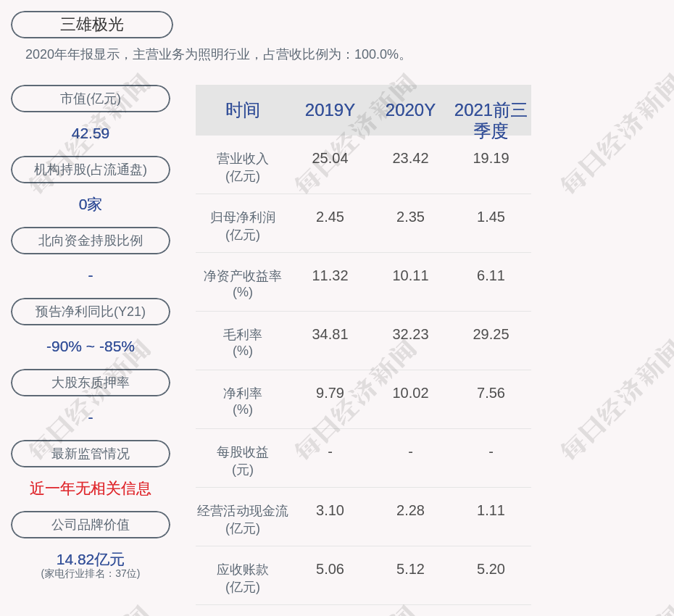The width and height of the screenshot is (674, 616).
Task: Click the revenue value 23.42
Action: coord(410,158)
